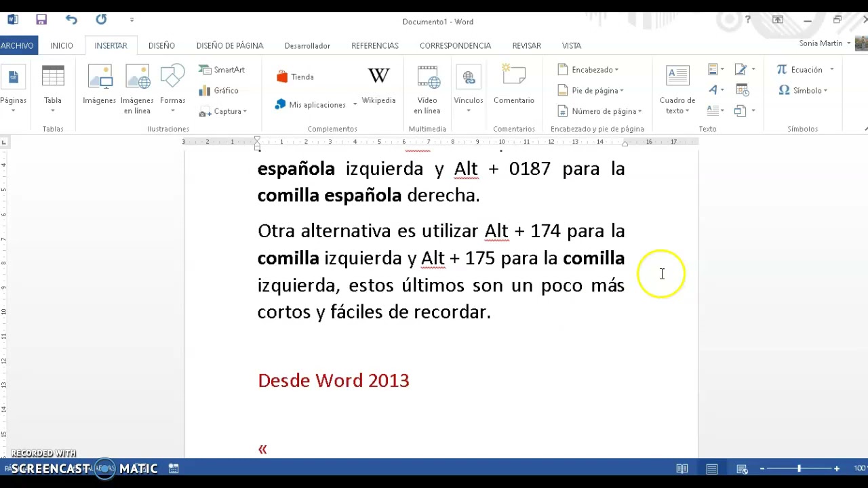Click the tab selector at ruler corner
The height and width of the screenshot is (488, 868).
tap(4, 142)
